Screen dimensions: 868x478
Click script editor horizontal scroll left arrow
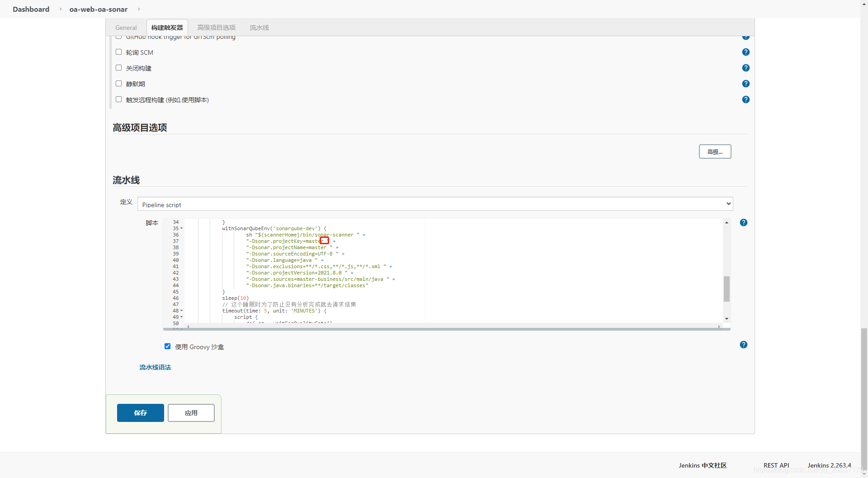(188, 327)
